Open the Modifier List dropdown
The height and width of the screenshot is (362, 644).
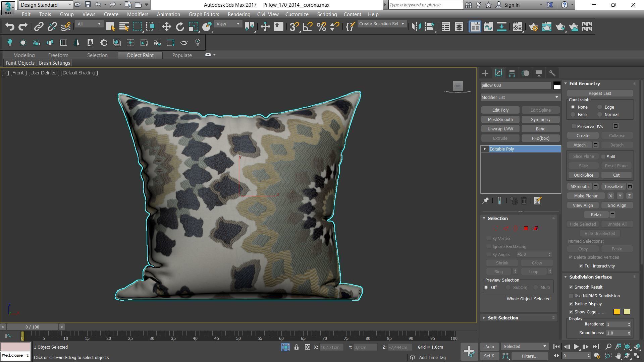(520, 97)
